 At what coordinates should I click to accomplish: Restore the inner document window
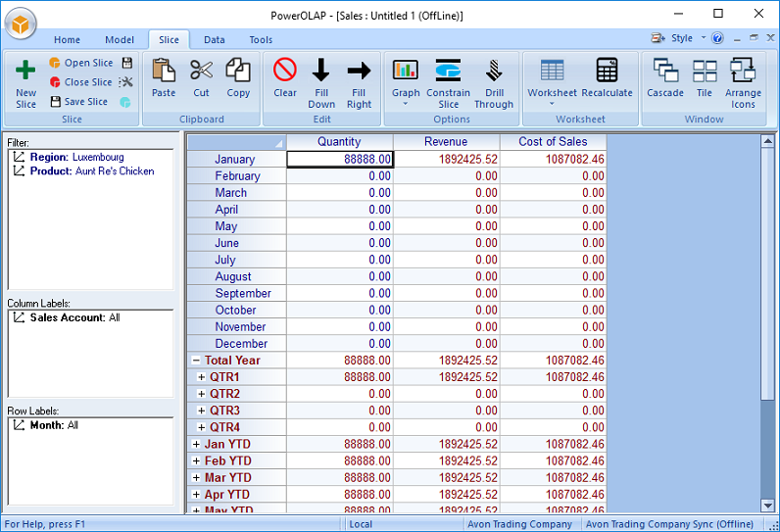point(755,38)
